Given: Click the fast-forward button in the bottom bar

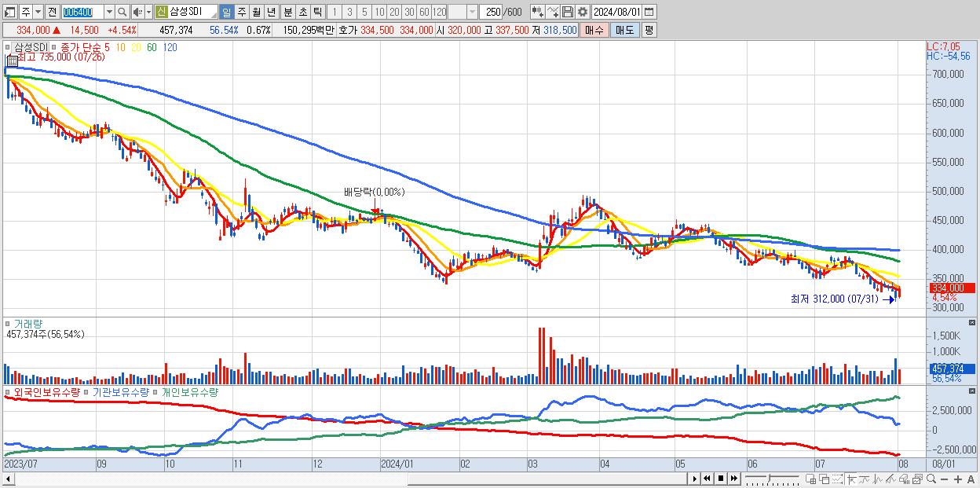Looking at the screenshot, I should coord(733,479).
